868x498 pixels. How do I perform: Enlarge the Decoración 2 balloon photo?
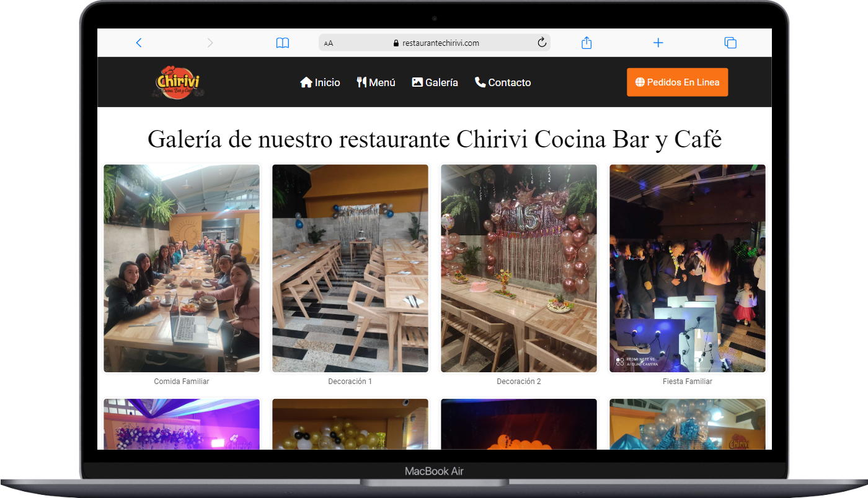tap(519, 268)
